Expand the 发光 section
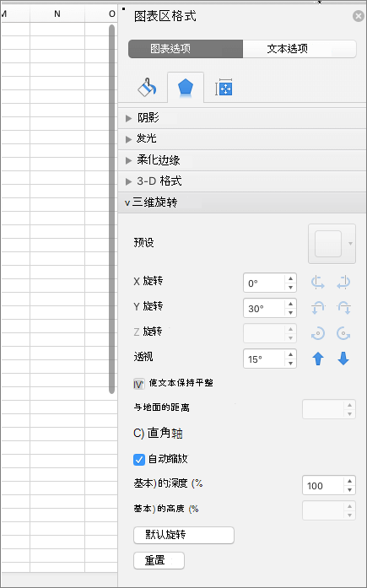This screenshot has height=588, width=367. click(242, 138)
